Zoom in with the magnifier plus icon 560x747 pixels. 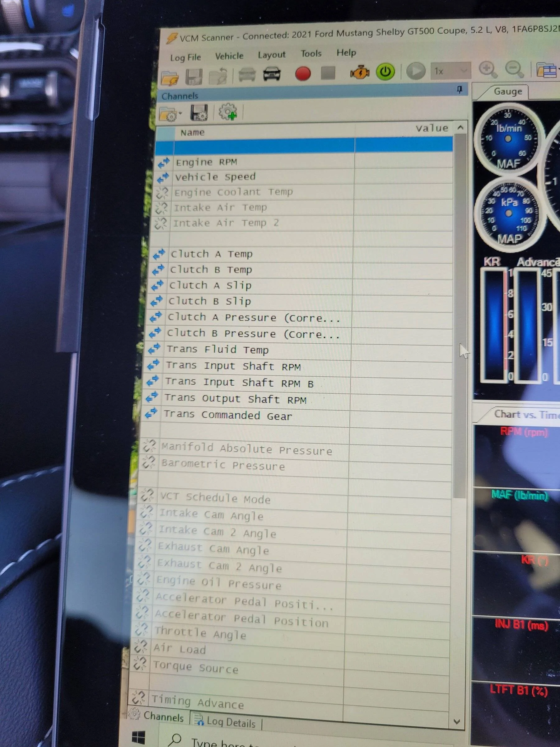pyautogui.click(x=488, y=70)
